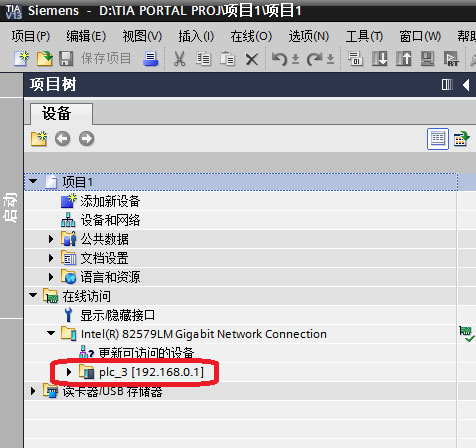
Task: Click the undo arrow icon
Action: [279, 59]
